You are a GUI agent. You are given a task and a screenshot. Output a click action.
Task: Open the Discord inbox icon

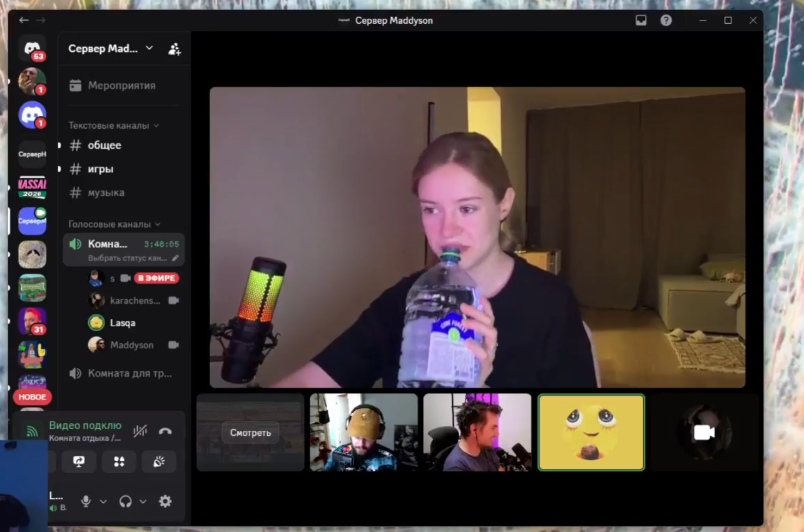click(641, 21)
